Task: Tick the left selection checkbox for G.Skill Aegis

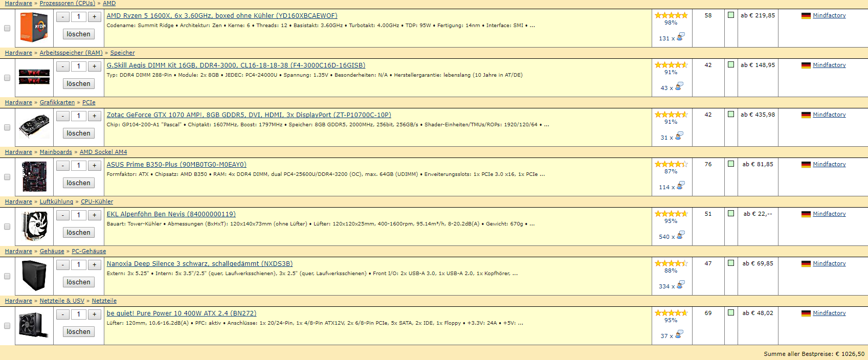Action: point(7,78)
